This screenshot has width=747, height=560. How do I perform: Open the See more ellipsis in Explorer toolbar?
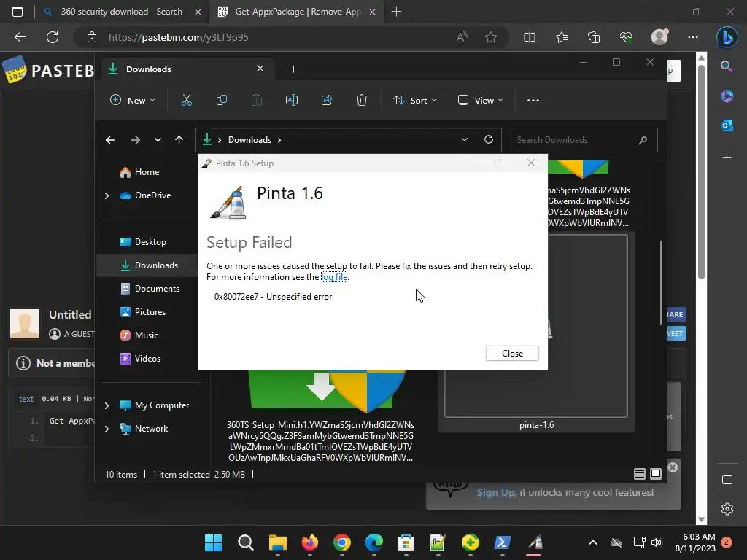pyautogui.click(x=533, y=101)
